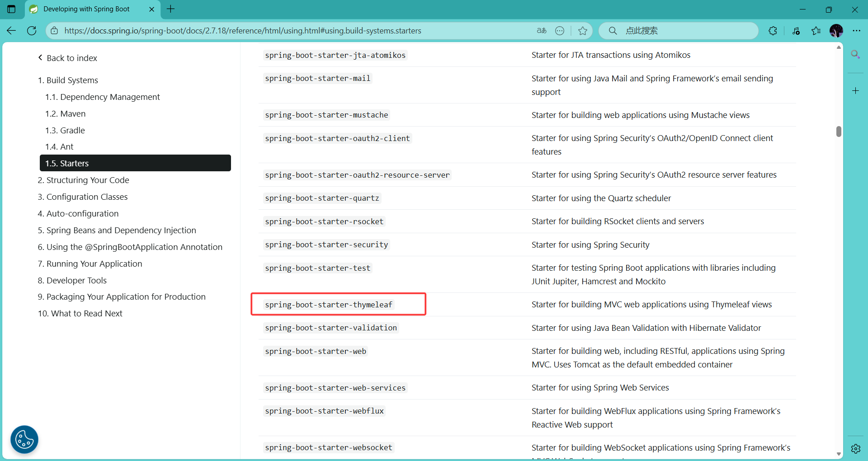Open the feedback smiley icon
Viewport: 868px width, 461px height.
click(x=560, y=31)
